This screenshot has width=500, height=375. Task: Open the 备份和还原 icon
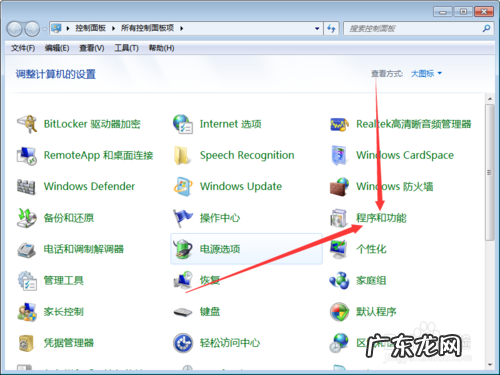(27, 218)
